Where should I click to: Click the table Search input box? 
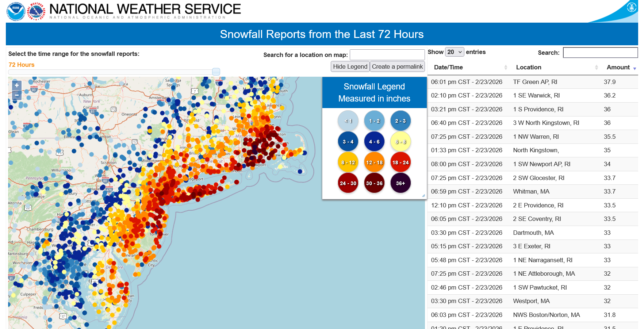tap(600, 53)
